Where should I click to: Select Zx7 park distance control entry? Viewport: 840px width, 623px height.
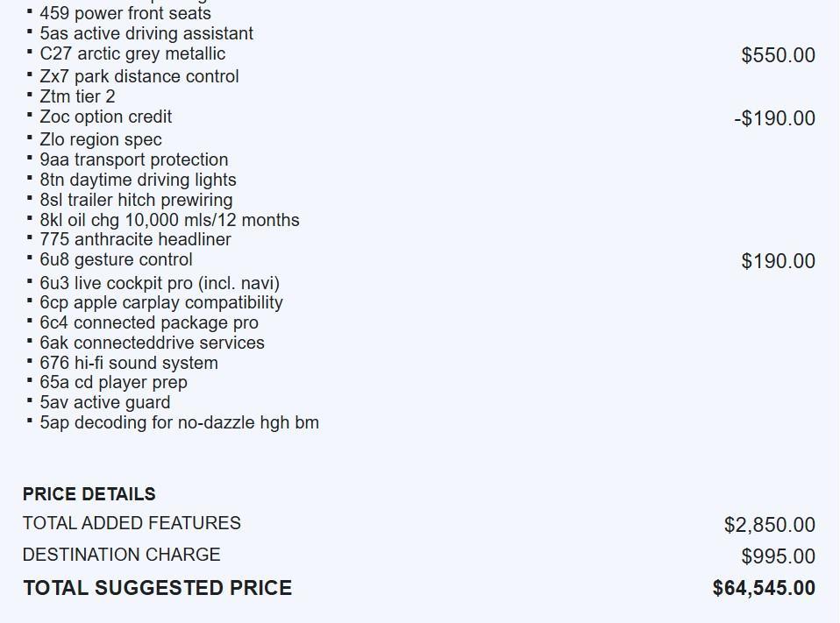point(139,76)
